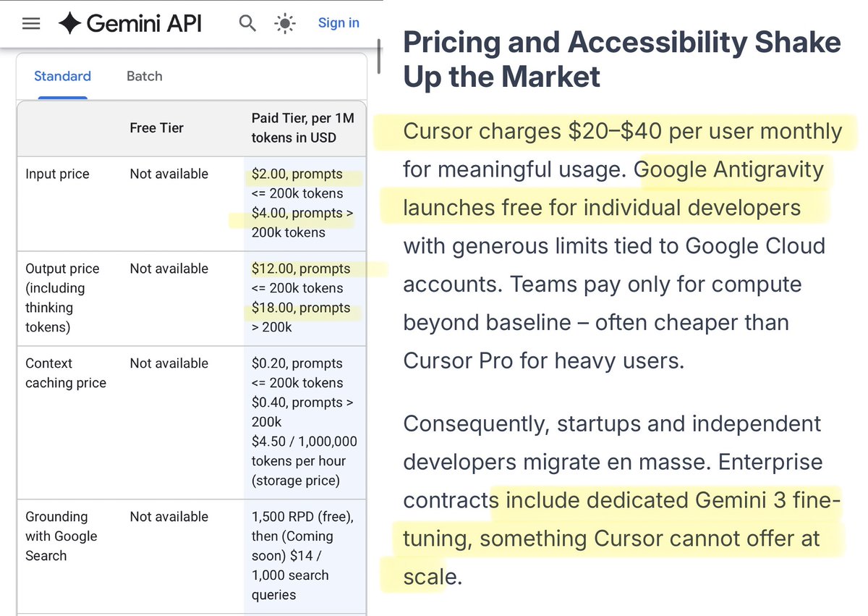Select the Free Tier column header
This screenshot has width=868, height=616.
(x=156, y=127)
